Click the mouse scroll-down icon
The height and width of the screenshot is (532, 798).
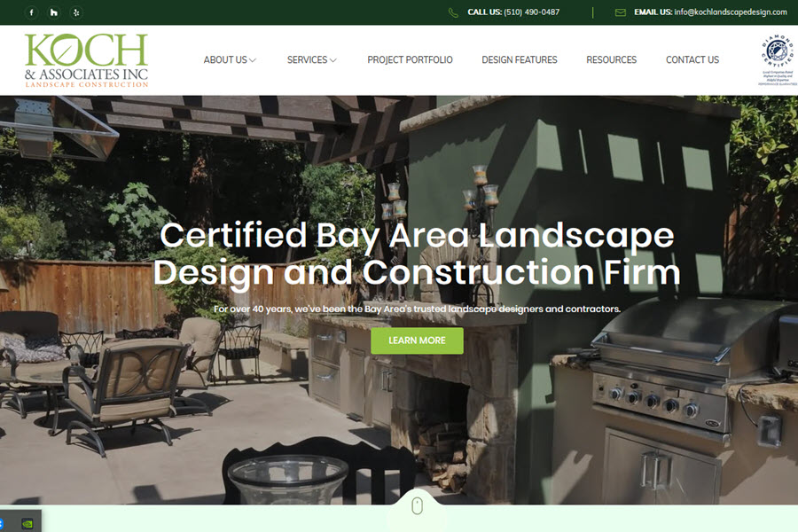click(x=417, y=506)
